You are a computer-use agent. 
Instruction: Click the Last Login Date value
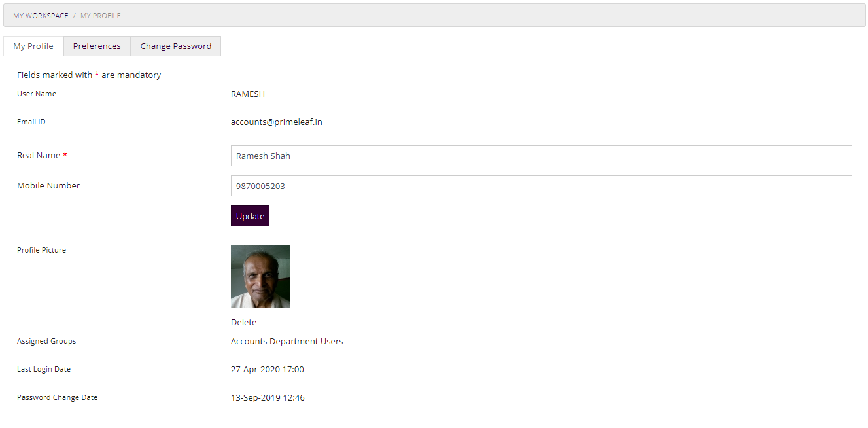[267, 368]
